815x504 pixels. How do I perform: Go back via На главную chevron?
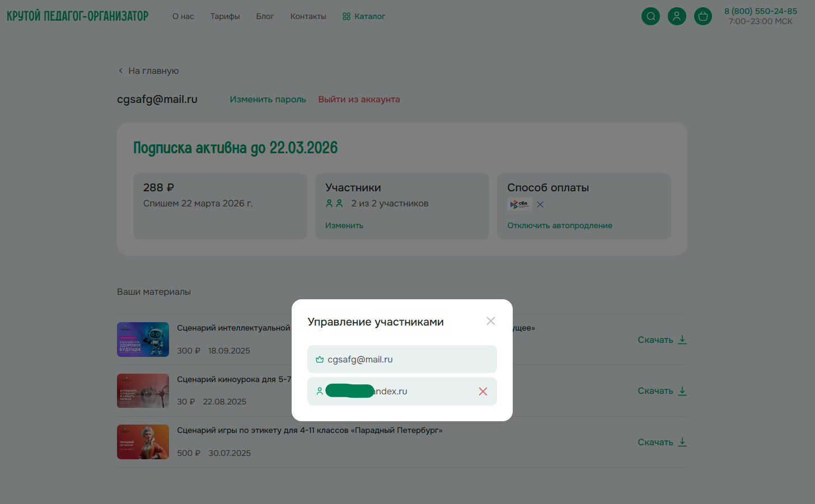pos(121,71)
